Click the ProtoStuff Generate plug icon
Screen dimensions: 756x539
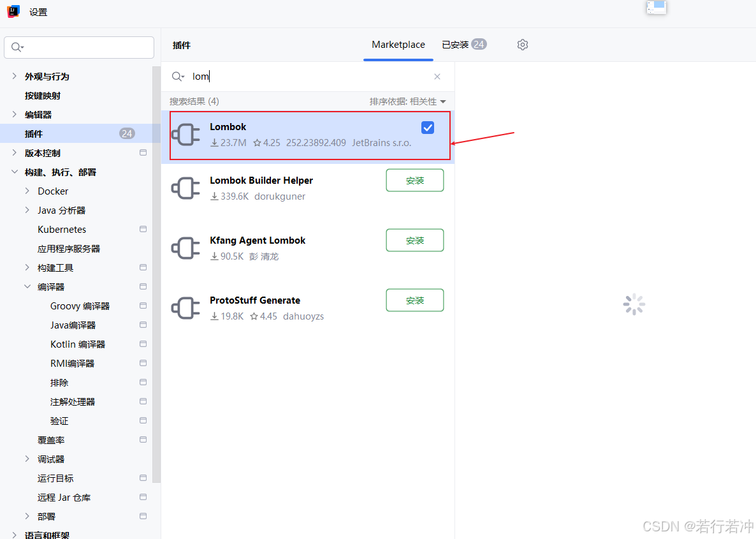tap(185, 308)
